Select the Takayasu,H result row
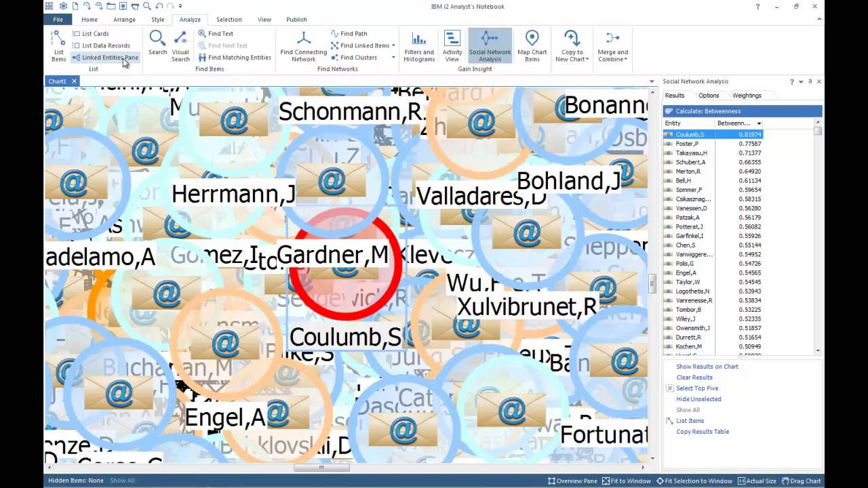The width and height of the screenshot is (868, 488). [713, 153]
